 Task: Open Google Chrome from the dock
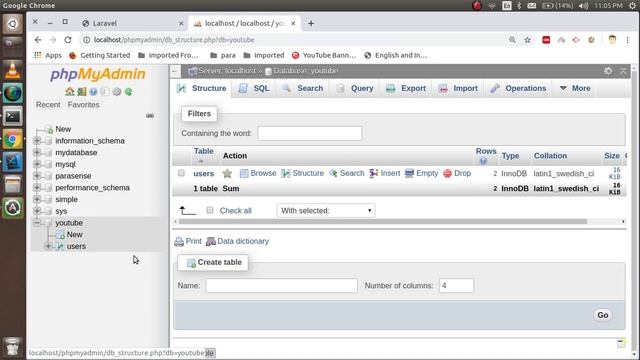coord(13,140)
